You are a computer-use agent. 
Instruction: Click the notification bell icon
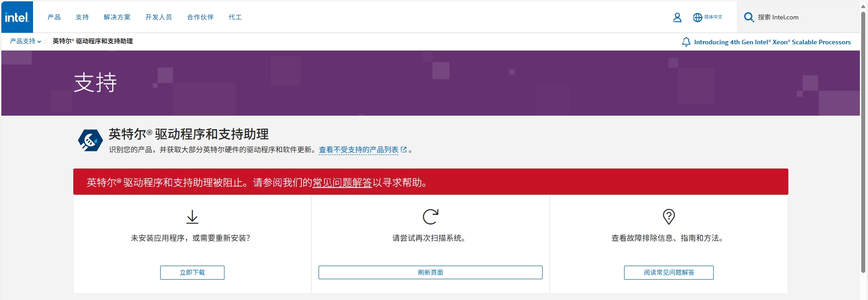(686, 42)
